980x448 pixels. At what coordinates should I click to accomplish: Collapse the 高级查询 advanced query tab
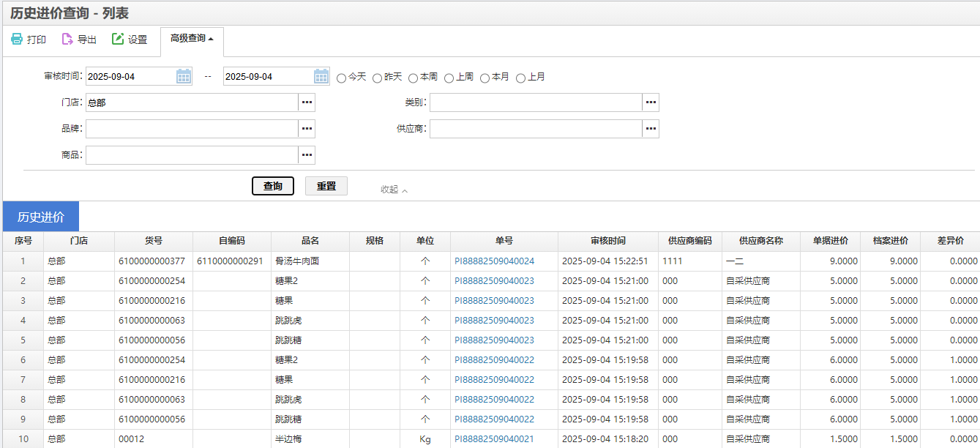click(x=192, y=39)
